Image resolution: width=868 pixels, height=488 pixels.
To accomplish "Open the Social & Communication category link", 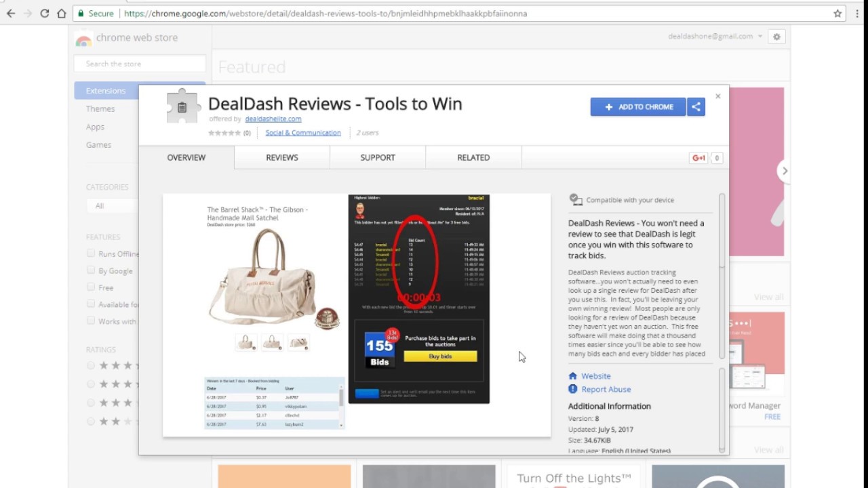I will [303, 133].
